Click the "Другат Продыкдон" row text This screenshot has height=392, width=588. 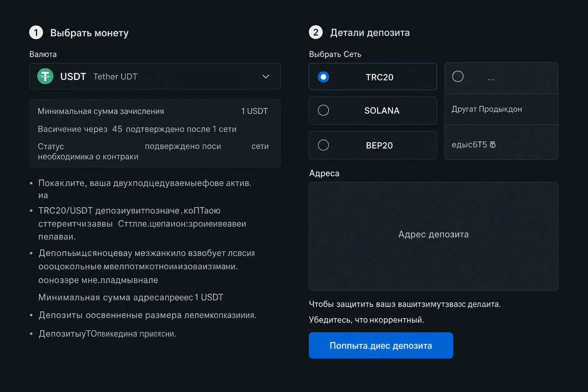point(487,109)
